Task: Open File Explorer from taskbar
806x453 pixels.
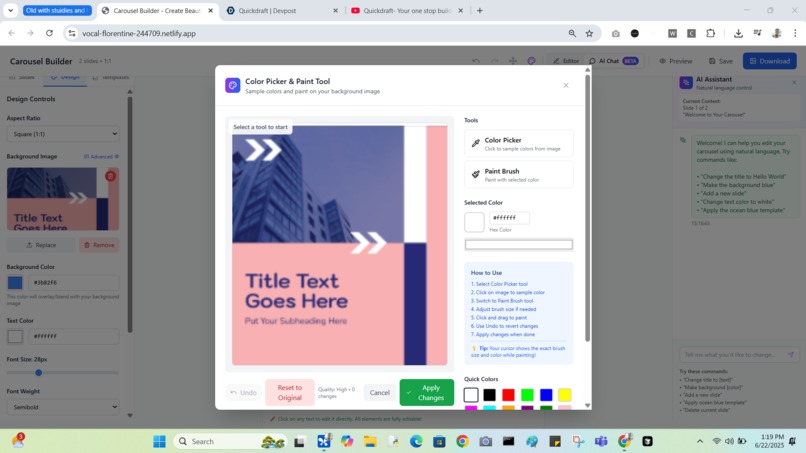Action: [x=370, y=441]
